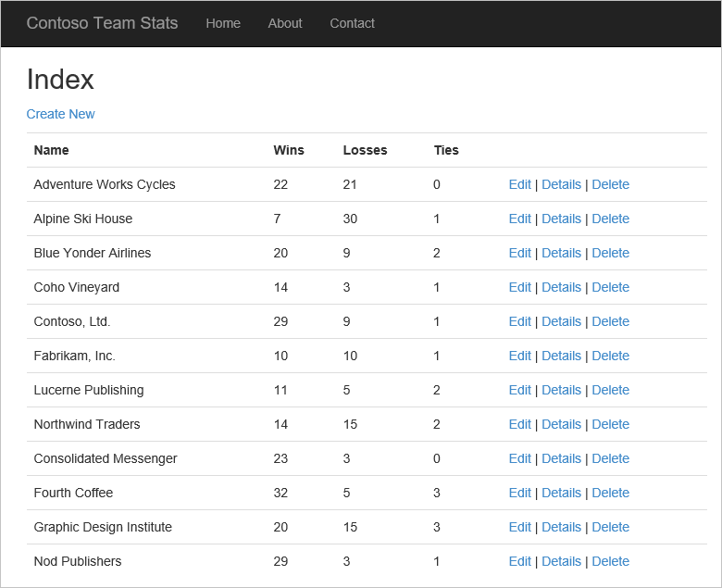Click the Create New link

60,114
